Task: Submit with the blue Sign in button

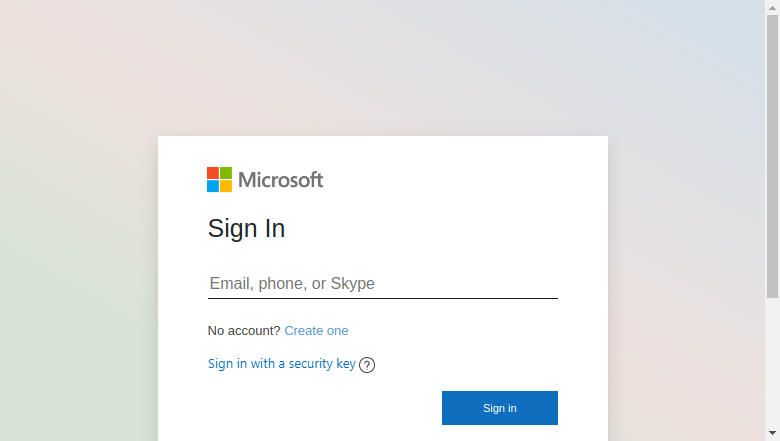Action: point(499,408)
